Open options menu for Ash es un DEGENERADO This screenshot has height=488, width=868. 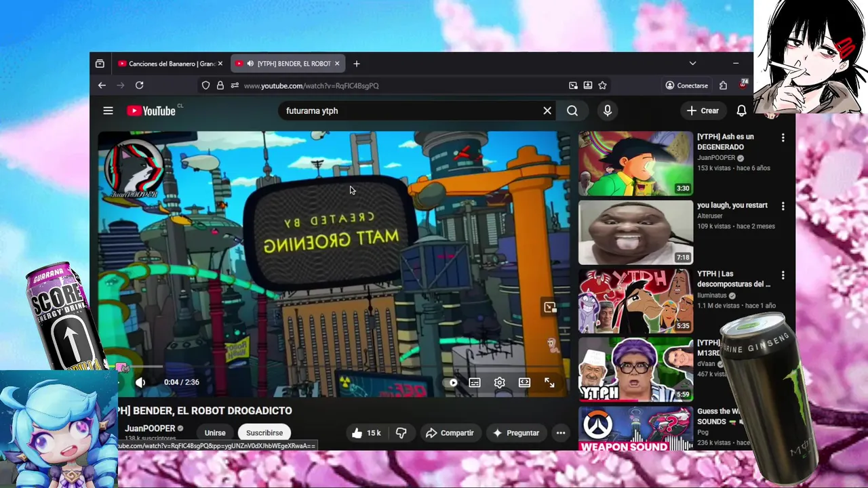[x=783, y=138]
